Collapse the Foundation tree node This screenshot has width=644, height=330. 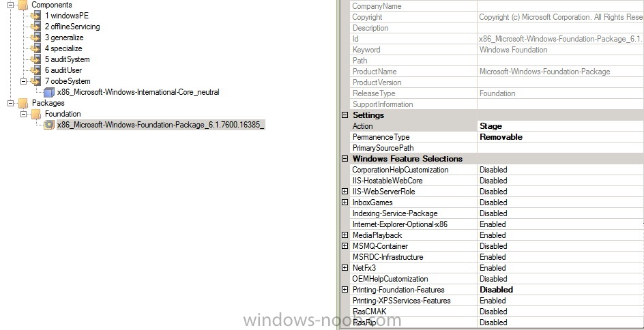coord(23,114)
